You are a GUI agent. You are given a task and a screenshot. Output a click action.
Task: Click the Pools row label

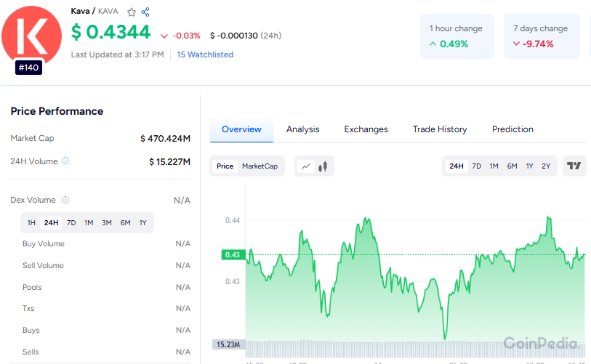pos(32,287)
